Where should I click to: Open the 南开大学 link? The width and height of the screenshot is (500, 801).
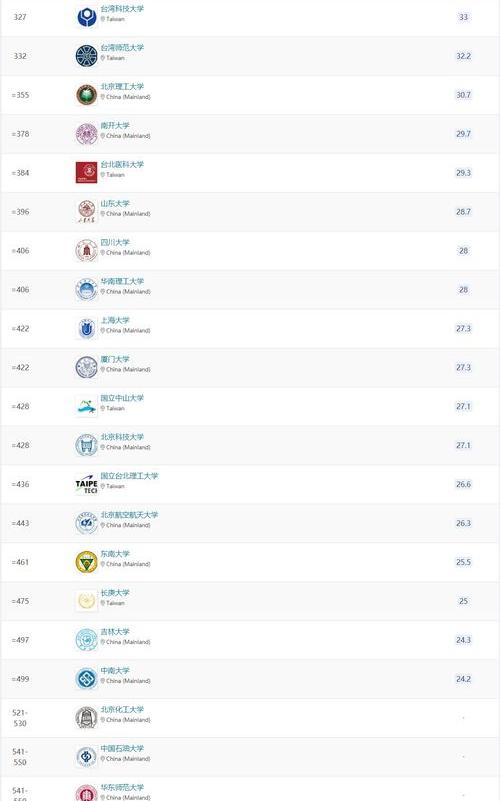coord(115,125)
